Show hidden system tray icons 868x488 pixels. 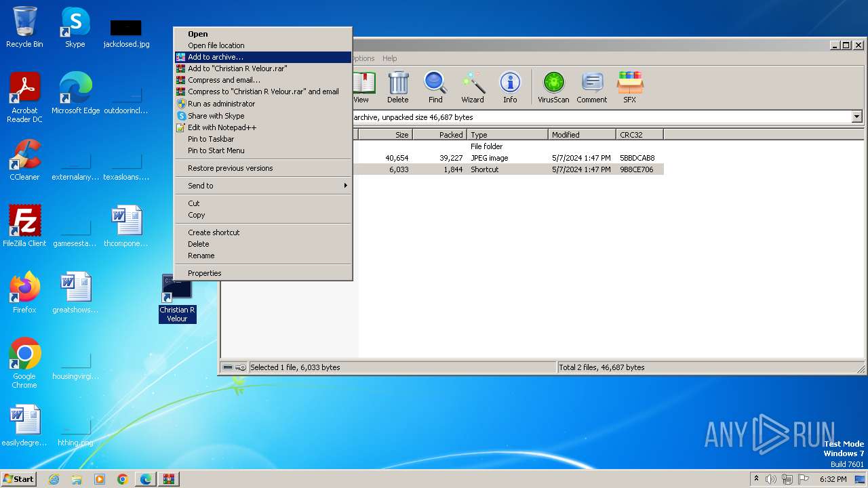(x=757, y=479)
